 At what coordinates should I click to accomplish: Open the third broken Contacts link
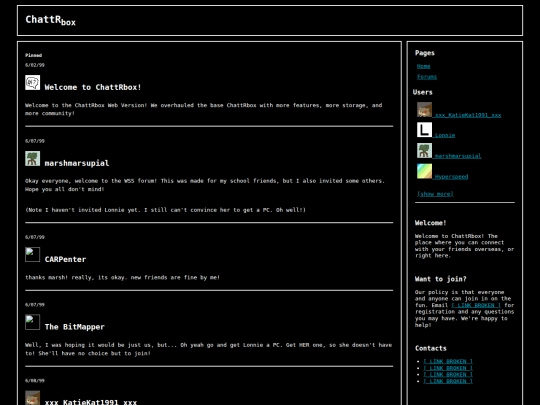tap(448, 374)
